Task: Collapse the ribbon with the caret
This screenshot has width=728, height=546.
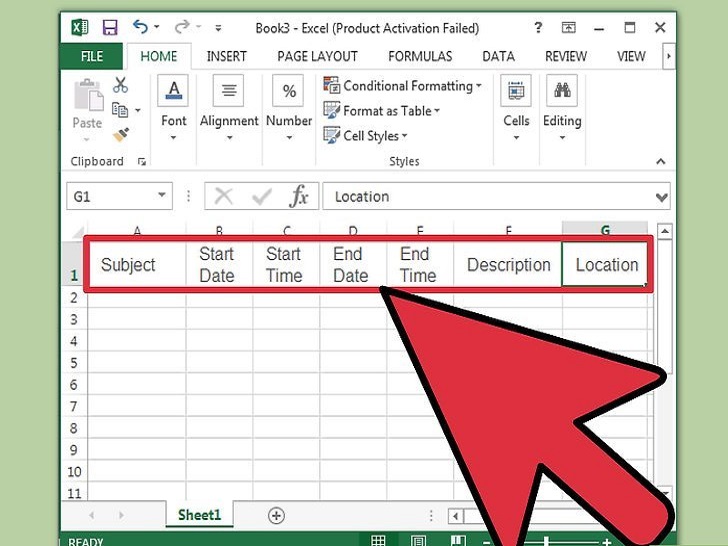Action: [661, 162]
